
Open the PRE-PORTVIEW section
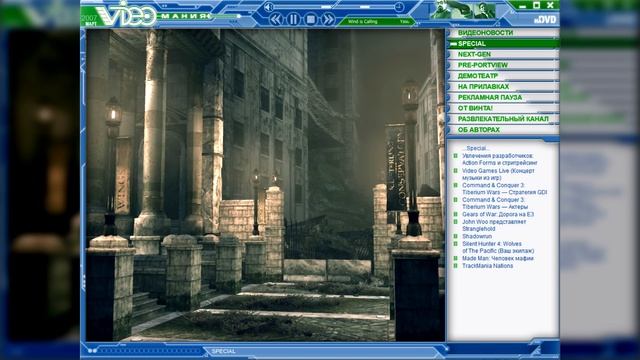click(503, 65)
